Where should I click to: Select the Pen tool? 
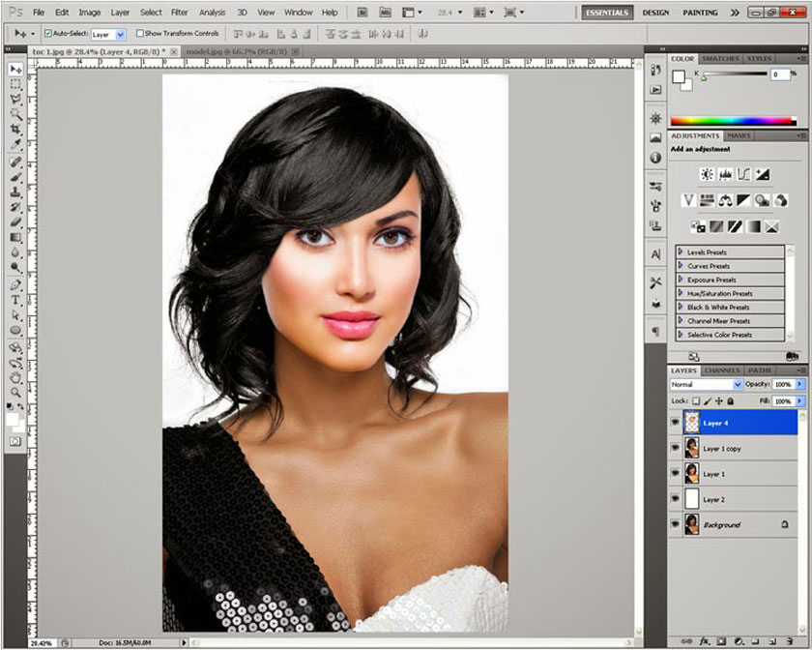click(15, 284)
